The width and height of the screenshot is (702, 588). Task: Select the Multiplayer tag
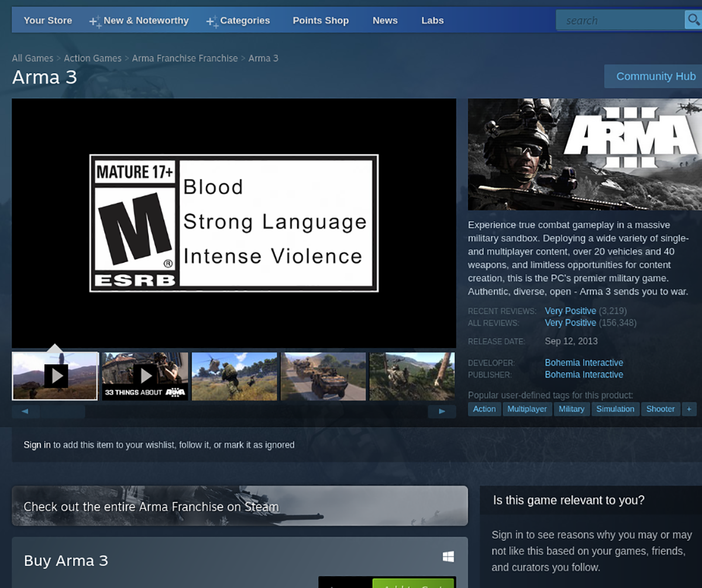[527, 409]
